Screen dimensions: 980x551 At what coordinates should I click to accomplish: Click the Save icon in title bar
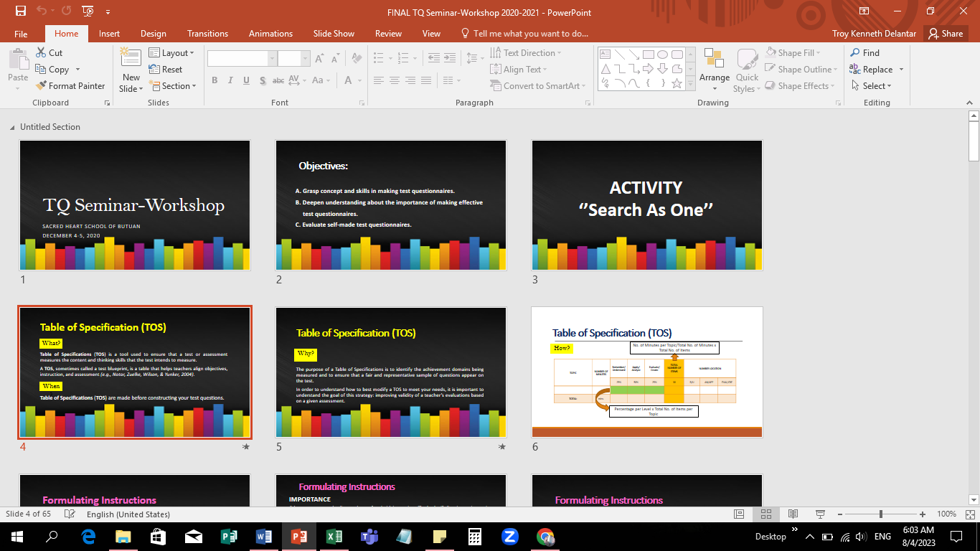click(20, 11)
